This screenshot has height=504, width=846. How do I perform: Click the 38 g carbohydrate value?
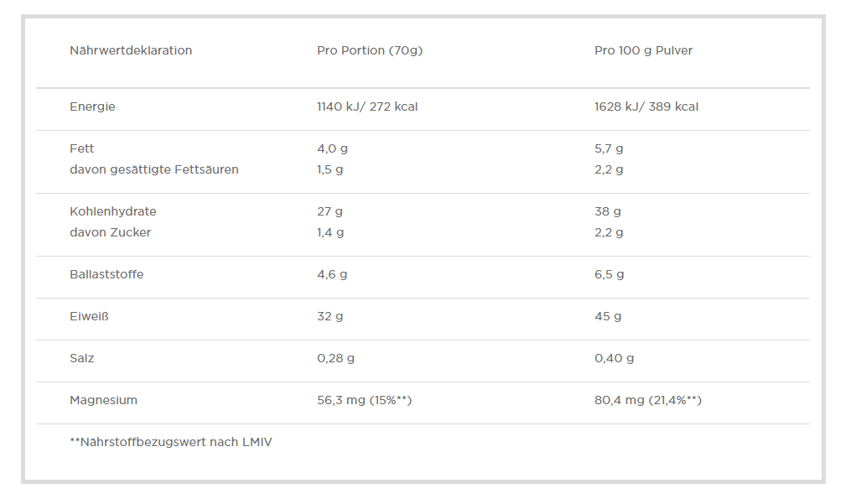click(608, 211)
